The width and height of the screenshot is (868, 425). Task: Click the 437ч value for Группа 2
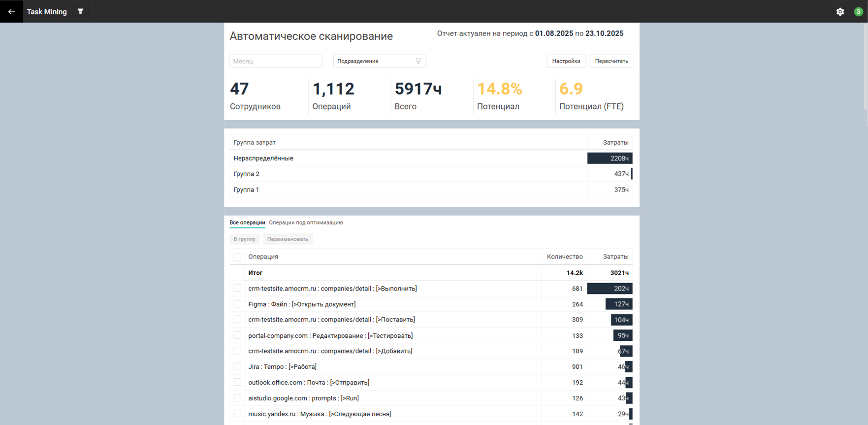point(621,174)
